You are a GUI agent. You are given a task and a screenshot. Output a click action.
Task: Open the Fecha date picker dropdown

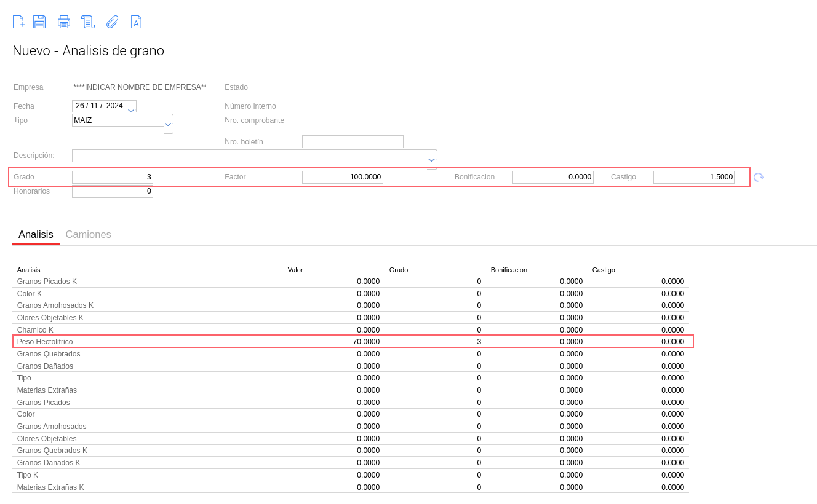click(131, 110)
